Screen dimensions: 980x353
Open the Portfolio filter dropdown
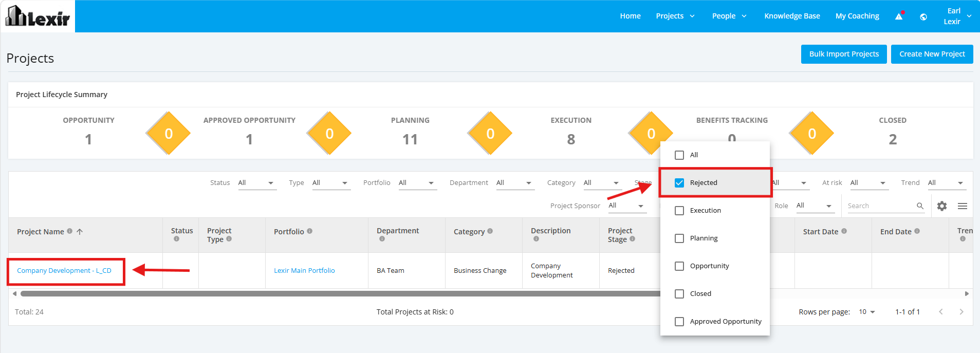click(x=417, y=183)
